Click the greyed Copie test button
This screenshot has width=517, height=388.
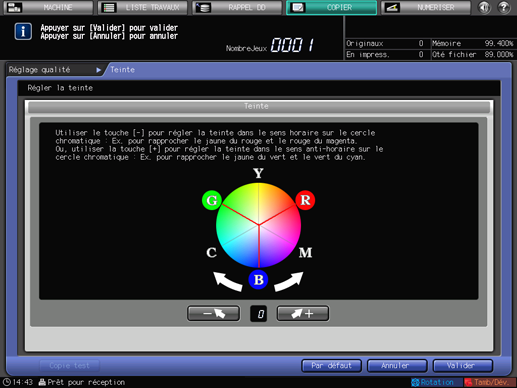click(69, 366)
